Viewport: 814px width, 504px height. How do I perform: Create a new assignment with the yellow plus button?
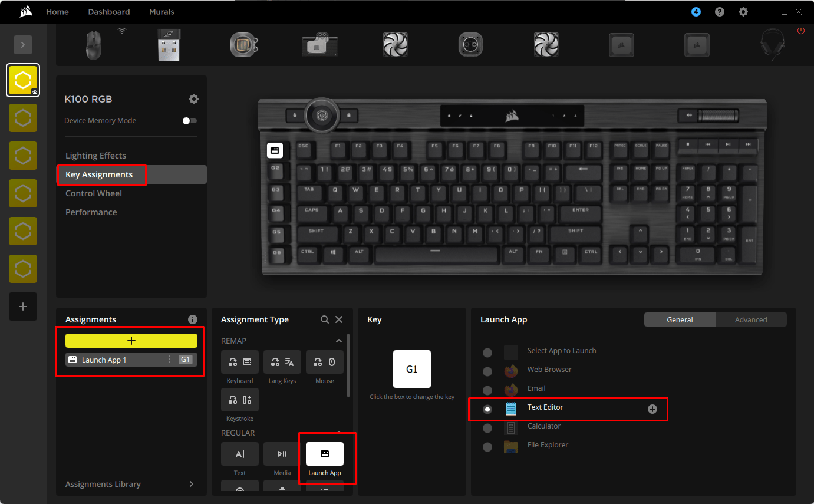tap(131, 340)
